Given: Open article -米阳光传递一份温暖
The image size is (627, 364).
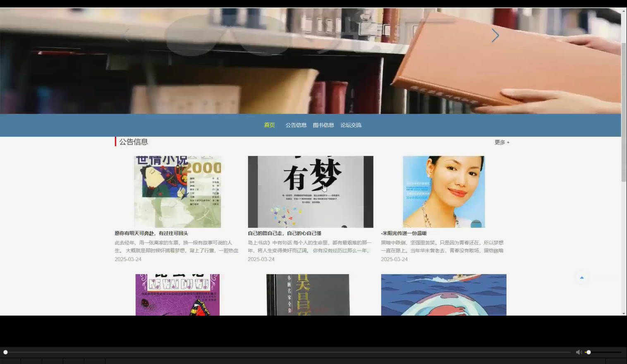Looking at the screenshot, I should coord(404,233).
